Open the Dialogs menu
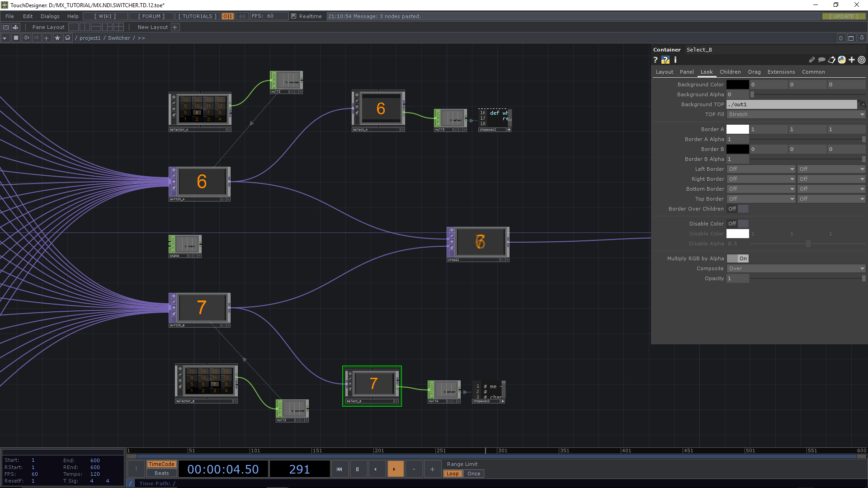 click(50, 16)
